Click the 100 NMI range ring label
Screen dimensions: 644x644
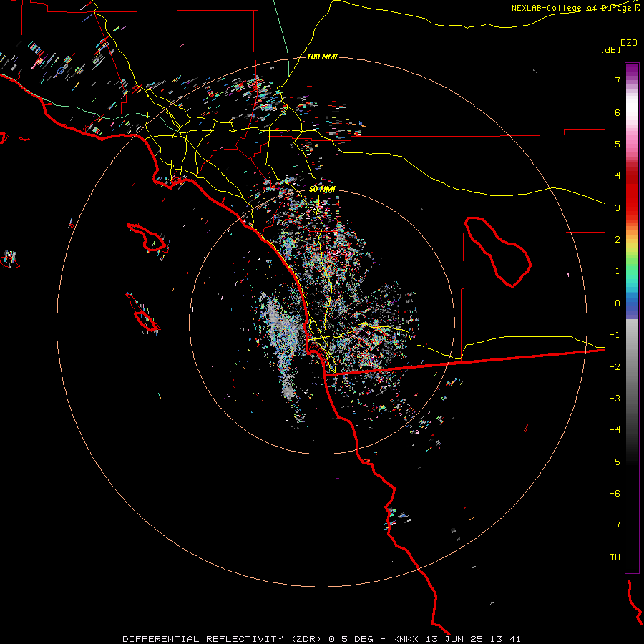click(x=322, y=57)
